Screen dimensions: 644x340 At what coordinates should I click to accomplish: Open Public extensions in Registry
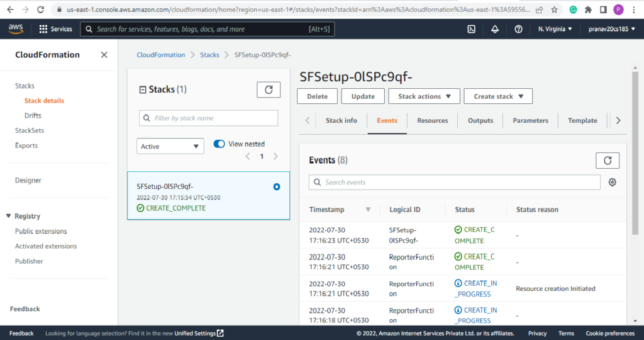[x=41, y=231]
